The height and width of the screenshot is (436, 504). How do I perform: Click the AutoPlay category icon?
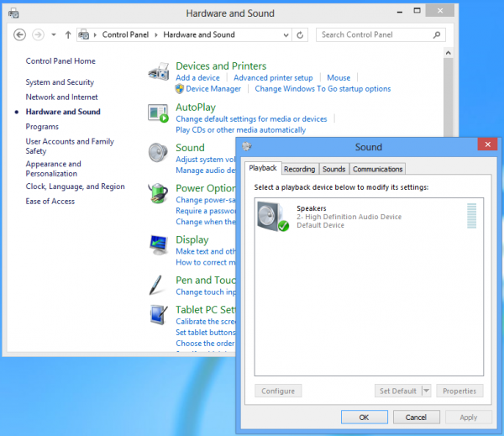tap(158, 113)
